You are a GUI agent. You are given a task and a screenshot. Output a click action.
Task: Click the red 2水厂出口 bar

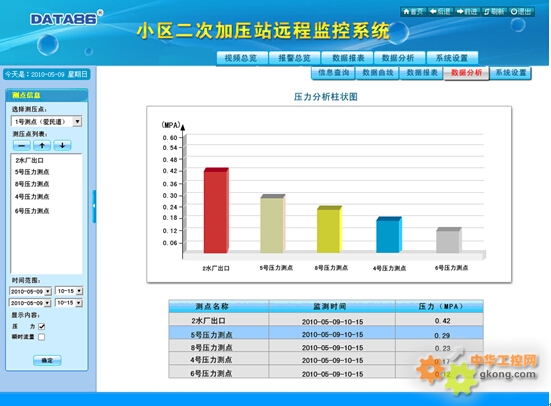point(216,210)
